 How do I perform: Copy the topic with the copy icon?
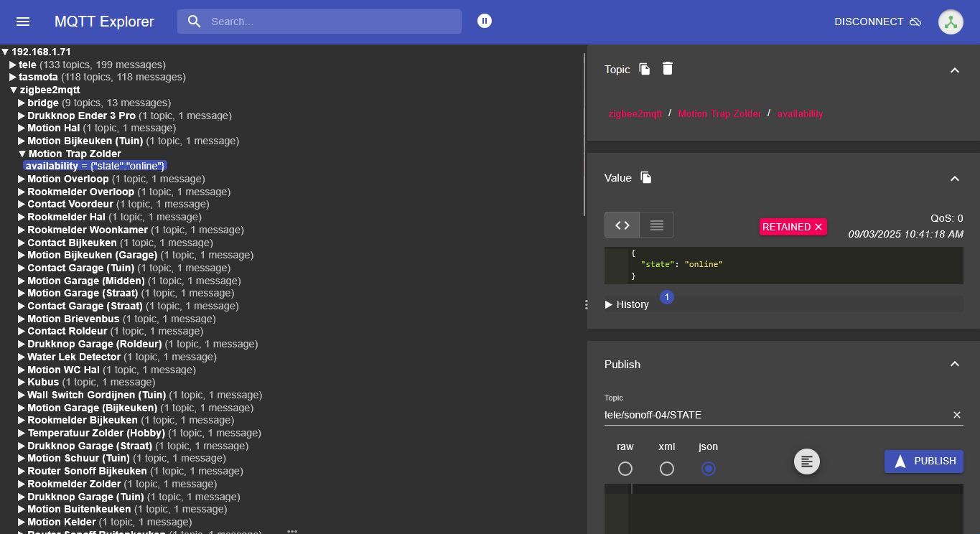645,69
